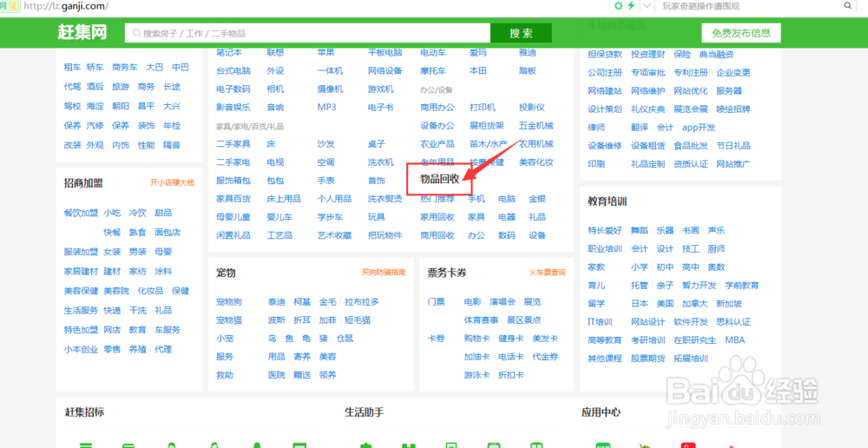
Task: Open the 五金机械 link
Action: pos(536,126)
